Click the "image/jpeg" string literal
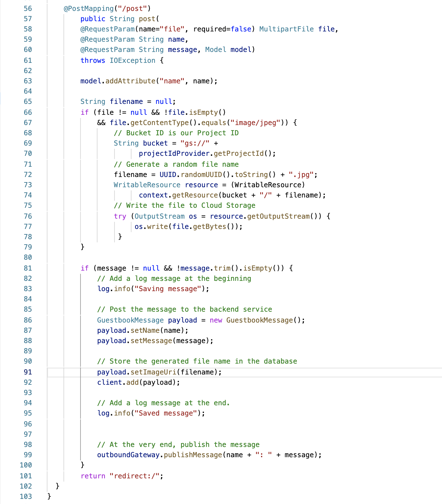 (256, 122)
